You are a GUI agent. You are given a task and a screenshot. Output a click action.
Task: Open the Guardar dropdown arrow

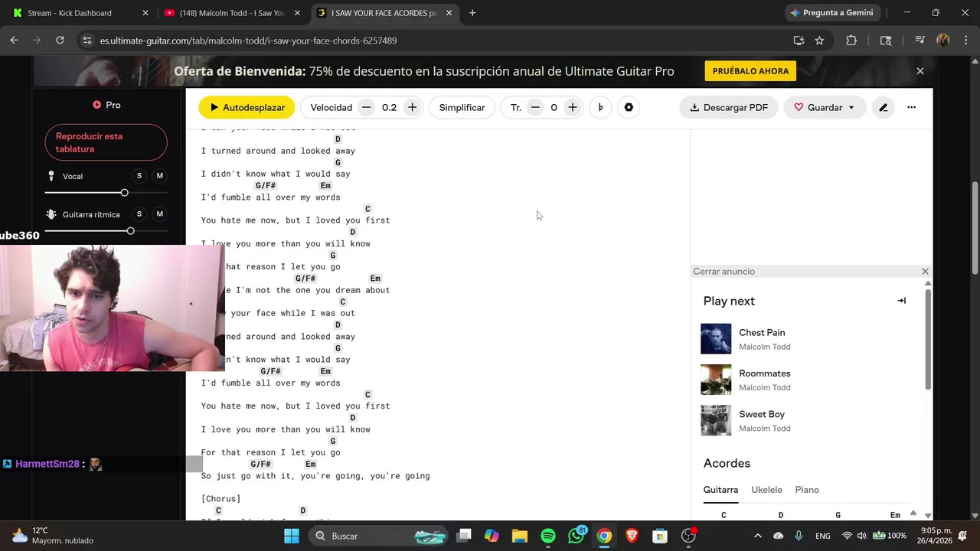point(851,108)
